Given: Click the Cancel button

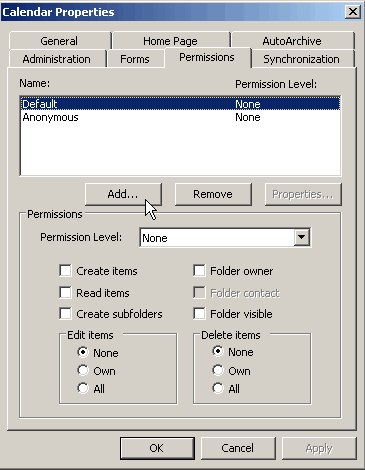Looking at the screenshot, I should tap(238, 448).
